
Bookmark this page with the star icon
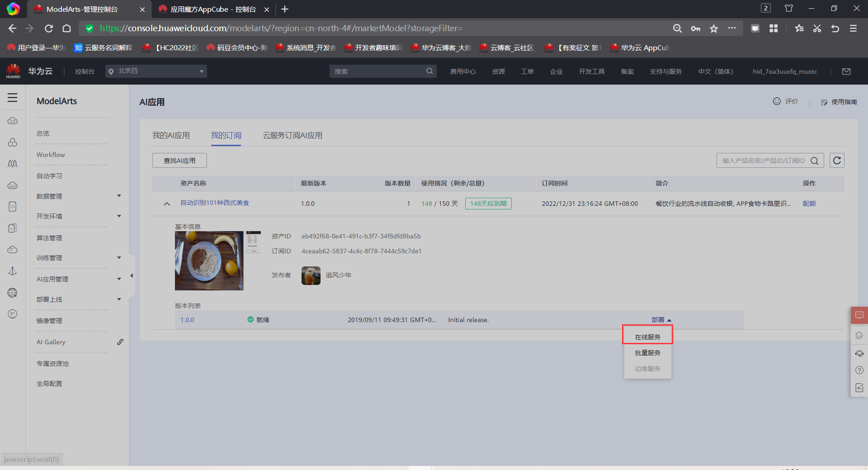click(714, 28)
